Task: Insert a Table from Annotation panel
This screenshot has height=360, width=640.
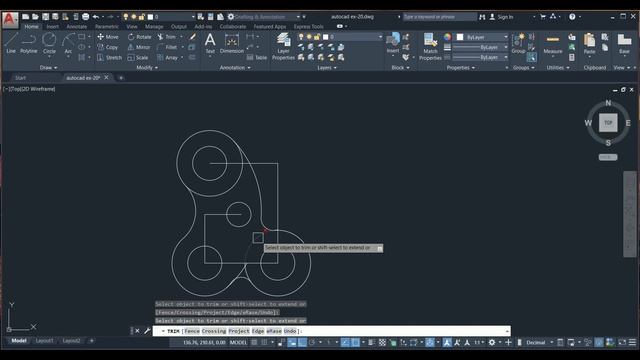Action: pyautogui.click(x=257, y=58)
